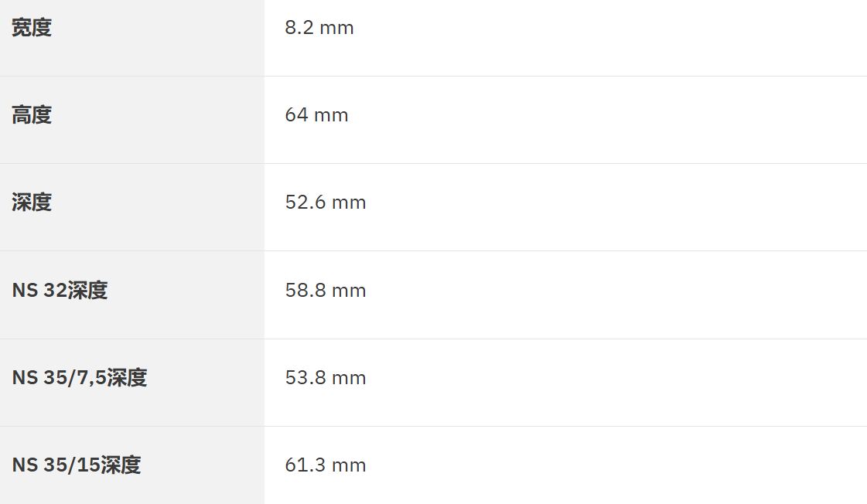Click the mm unit after 8.2

click(337, 29)
